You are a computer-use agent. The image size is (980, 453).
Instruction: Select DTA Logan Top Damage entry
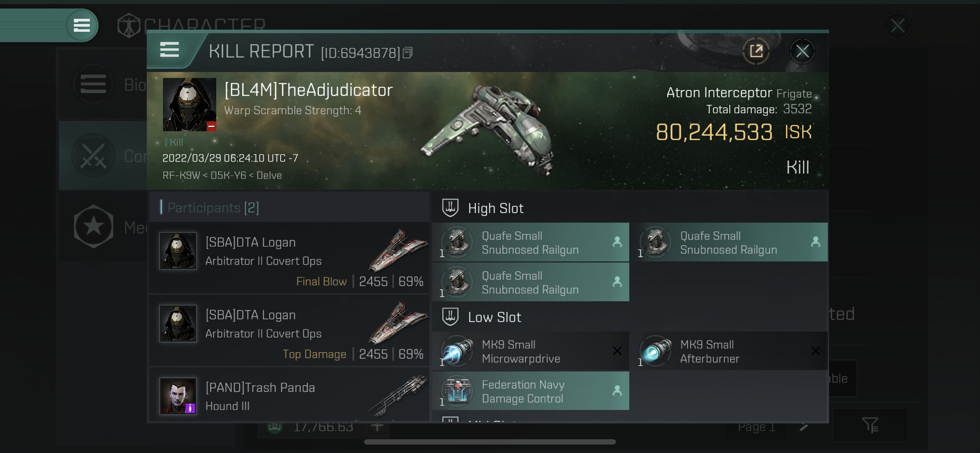[290, 331]
